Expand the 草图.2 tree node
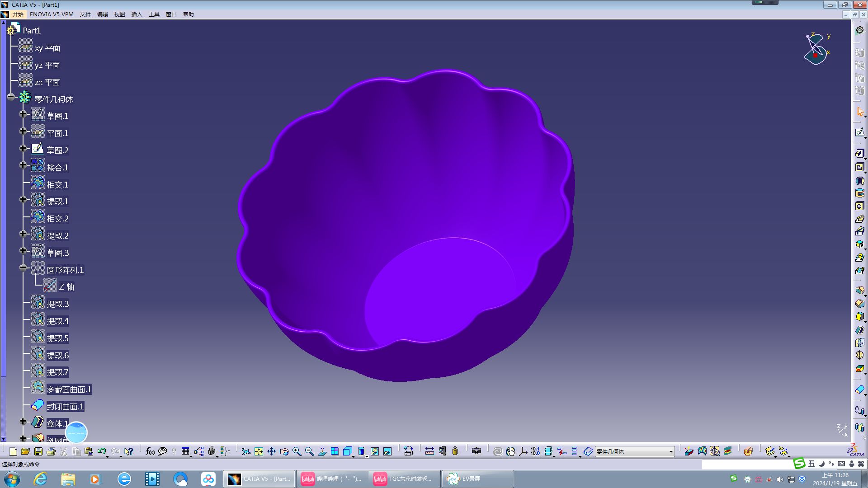 click(23, 148)
